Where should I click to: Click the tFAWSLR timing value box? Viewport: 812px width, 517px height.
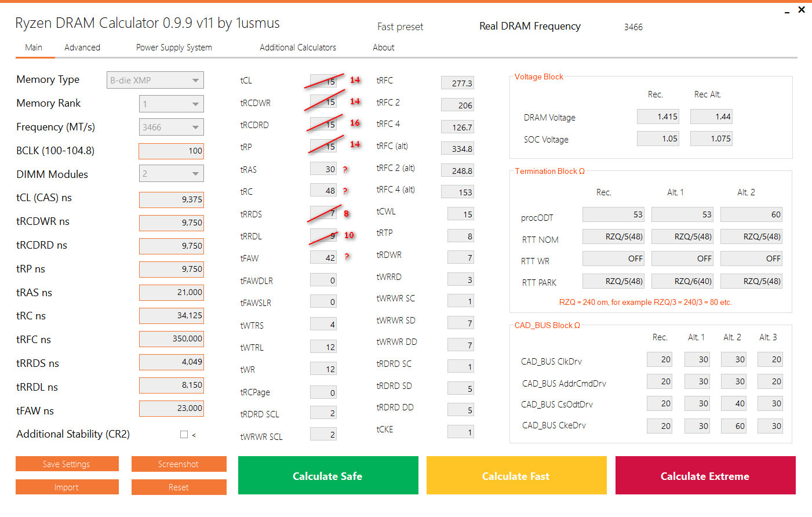(323, 302)
